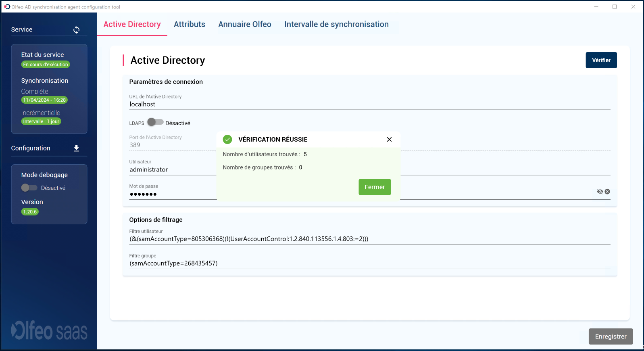This screenshot has width=644, height=351.
Task: Toggle Mode debogage switch on
Action: click(29, 188)
